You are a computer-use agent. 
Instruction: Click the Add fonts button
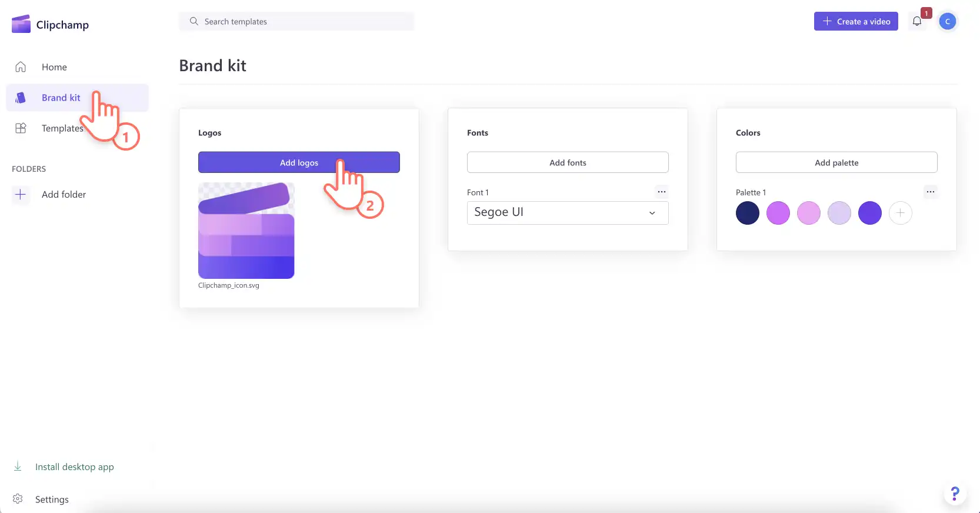(568, 162)
